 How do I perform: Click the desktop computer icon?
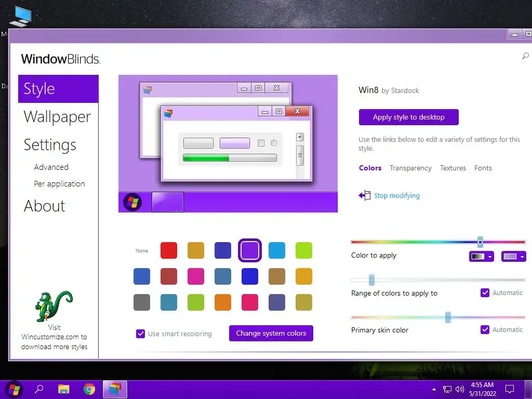(20, 16)
